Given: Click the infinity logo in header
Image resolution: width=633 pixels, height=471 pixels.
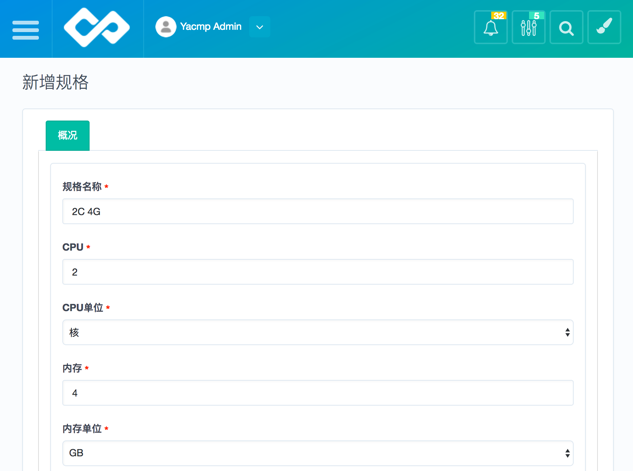Looking at the screenshot, I should (x=97, y=27).
